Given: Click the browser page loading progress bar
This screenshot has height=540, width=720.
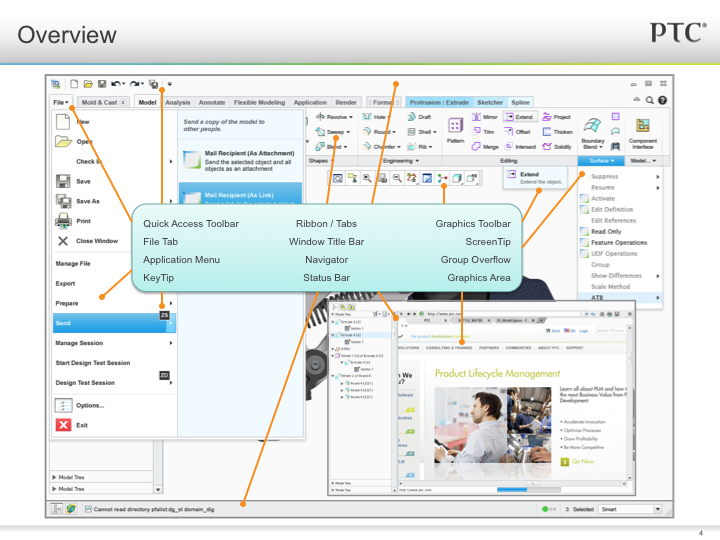Looking at the screenshot, I should pyautogui.click(x=519, y=490).
